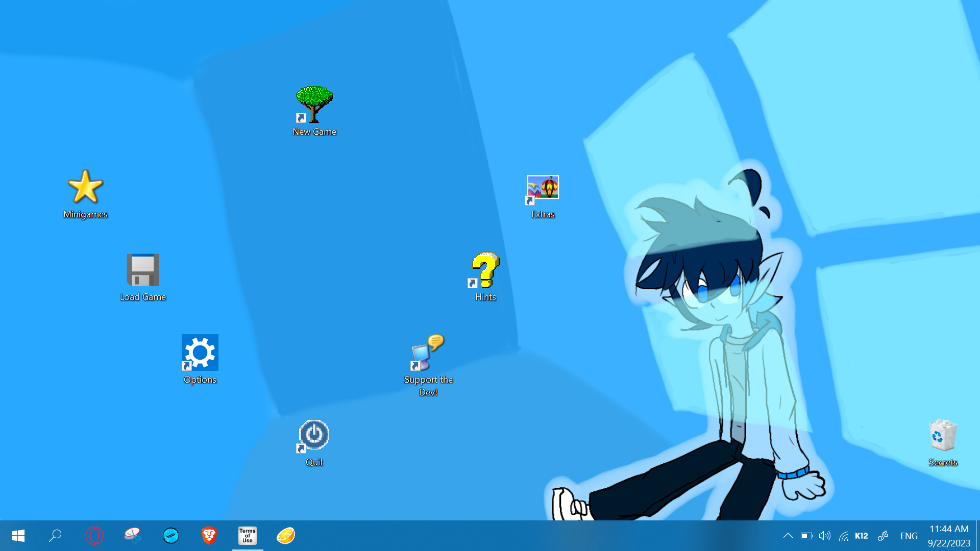Open the pen workspace tray icon
This screenshot has width=980, height=551.
[x=883, y=536]
